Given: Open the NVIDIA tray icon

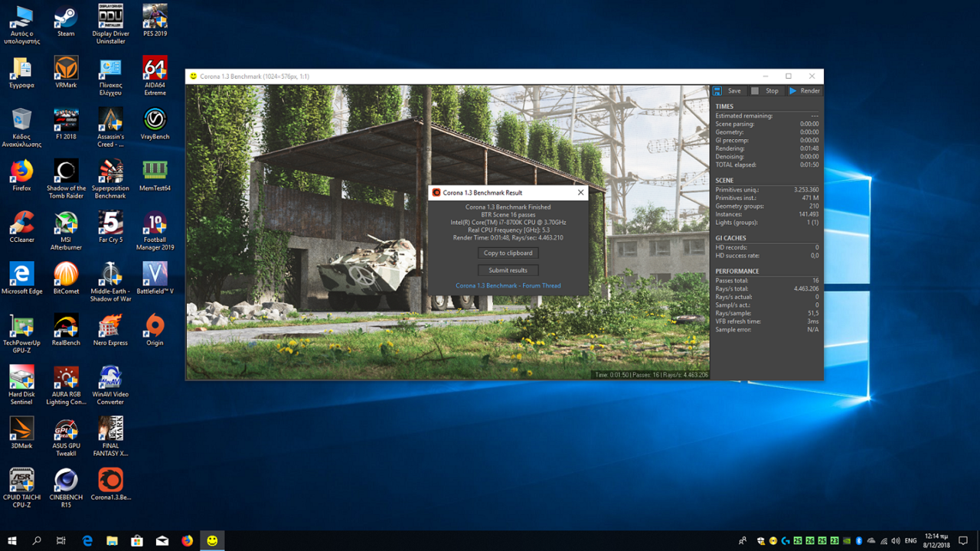Looking at the screenshot, I should click(847, 541).
